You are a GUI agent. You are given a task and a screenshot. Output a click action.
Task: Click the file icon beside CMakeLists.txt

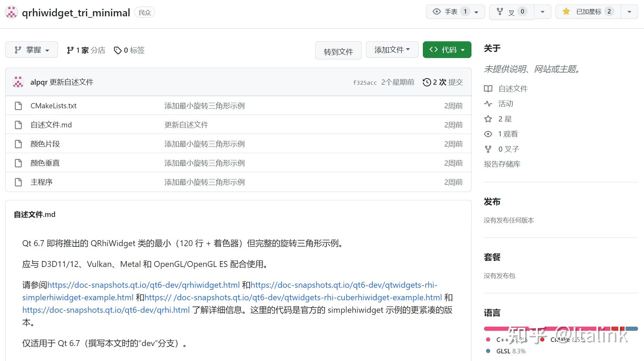18,106
